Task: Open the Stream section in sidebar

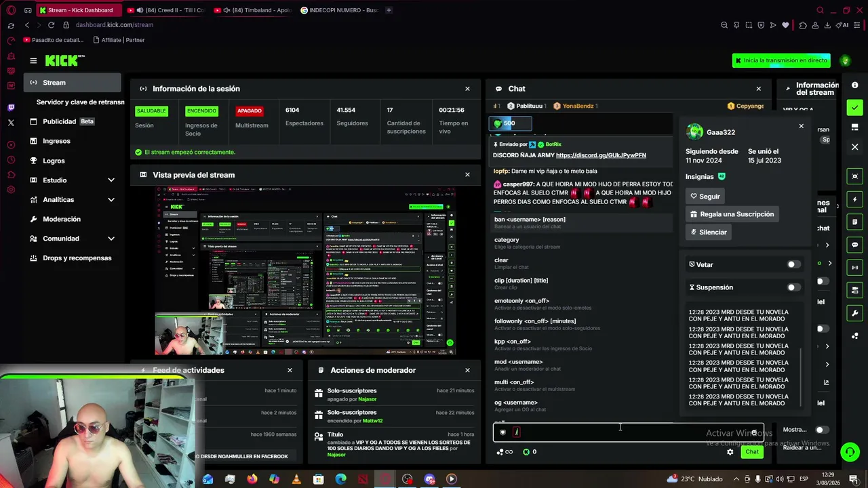Action: click(72, 83)
